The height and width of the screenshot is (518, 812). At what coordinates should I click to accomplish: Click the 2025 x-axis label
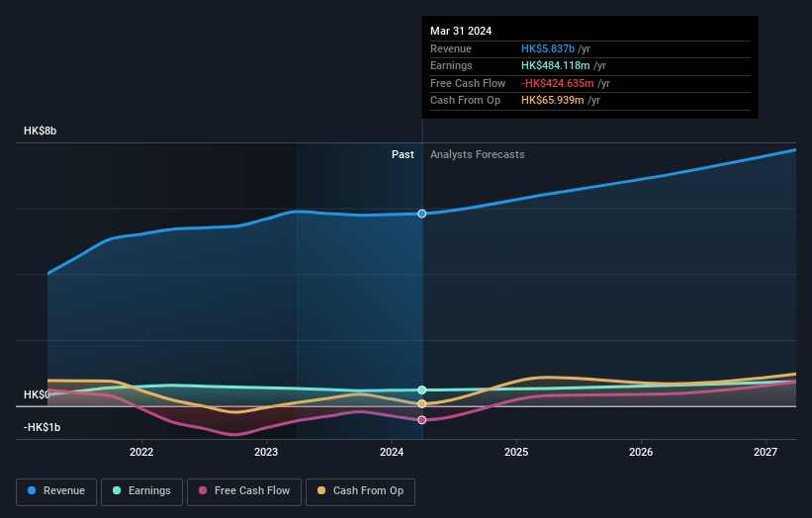click(516, 452)
